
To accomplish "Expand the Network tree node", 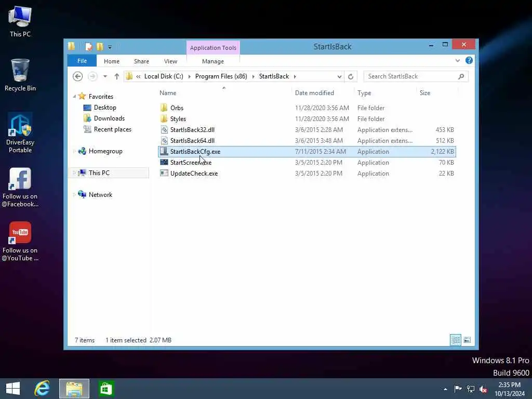I will (74, 195).
